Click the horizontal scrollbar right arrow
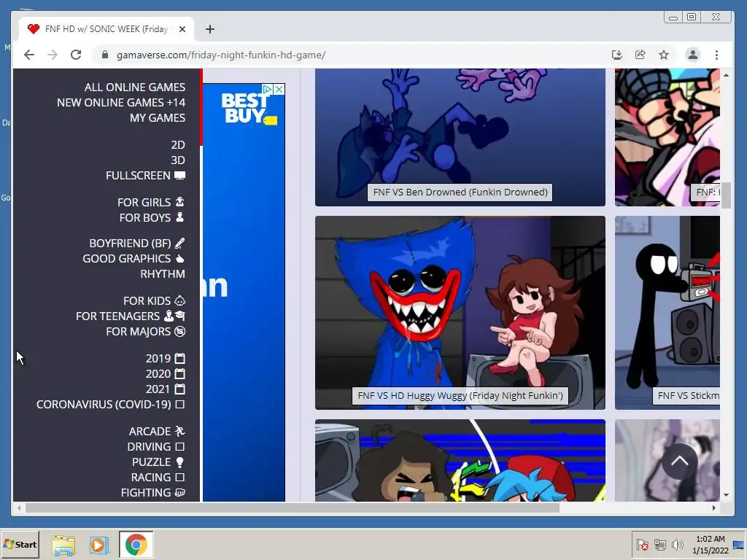Viewport: 747px width, 560px height. [x=713, y=507]
